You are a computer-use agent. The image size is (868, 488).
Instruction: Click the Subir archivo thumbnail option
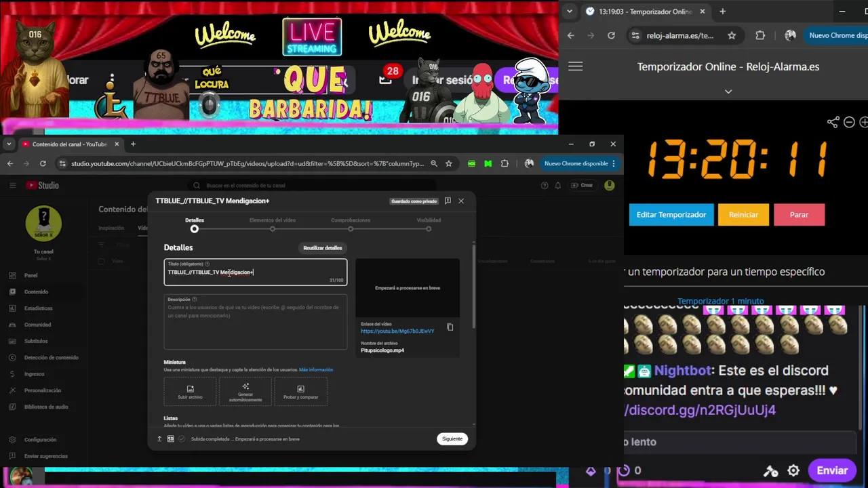click(190, 392)
